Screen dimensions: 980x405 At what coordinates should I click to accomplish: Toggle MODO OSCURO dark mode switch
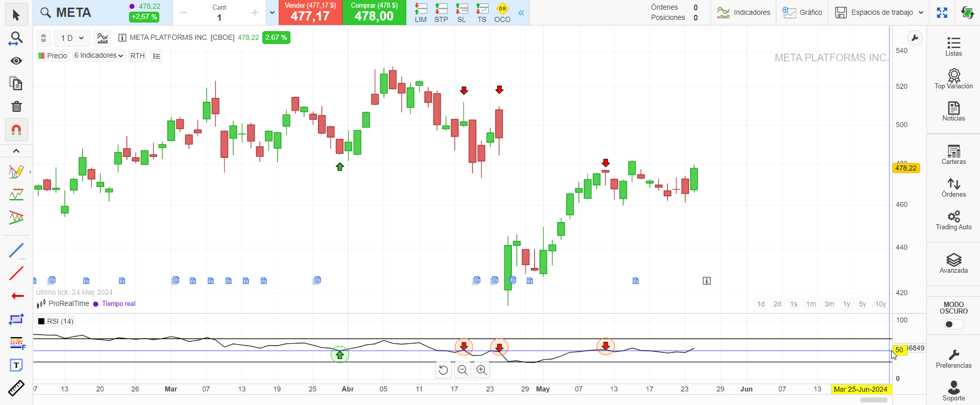point(953,324)
